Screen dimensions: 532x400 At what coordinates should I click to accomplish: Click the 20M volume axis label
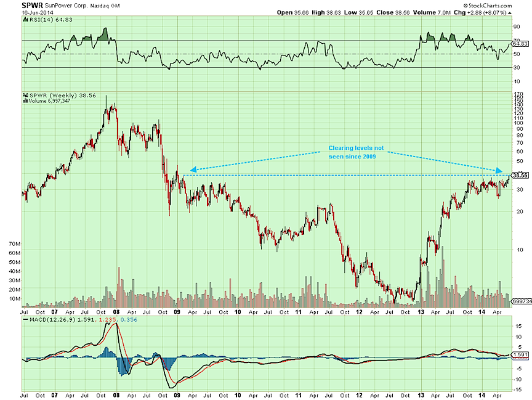click(15, 290)
